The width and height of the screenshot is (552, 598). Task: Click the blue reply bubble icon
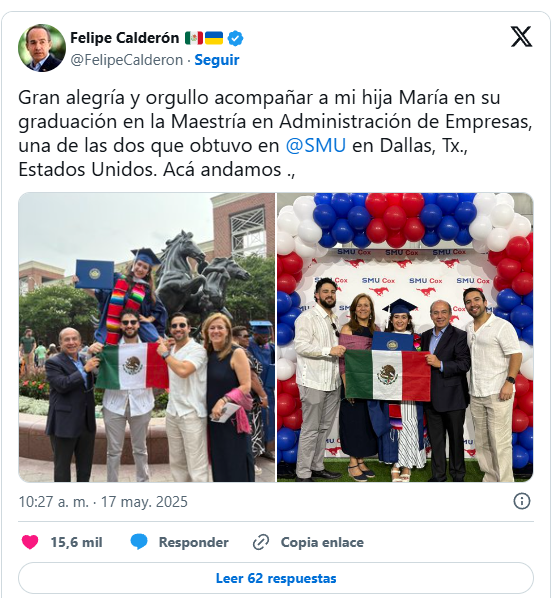139,542
